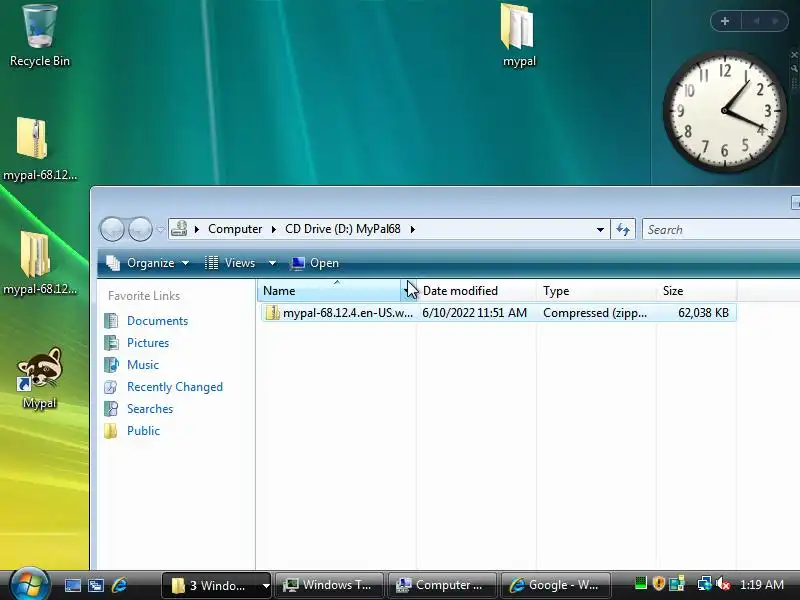Switch to Windows Task Manager taskbar button
Image resolution: width=800 pixels, height=600 pixels.
click(x=329, y=585)
